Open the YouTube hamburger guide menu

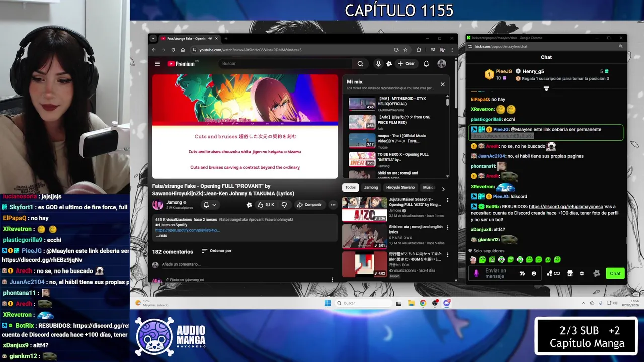tap(157, 64)
